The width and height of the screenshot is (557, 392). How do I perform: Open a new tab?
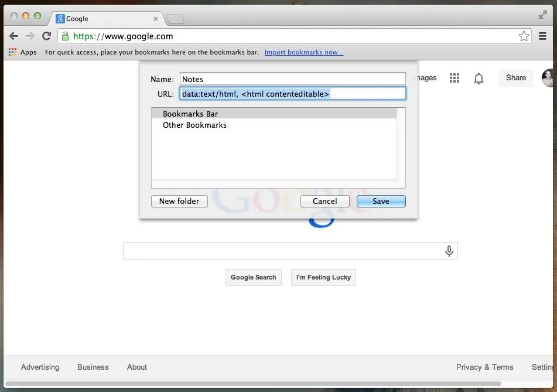(x=175, y=19)
